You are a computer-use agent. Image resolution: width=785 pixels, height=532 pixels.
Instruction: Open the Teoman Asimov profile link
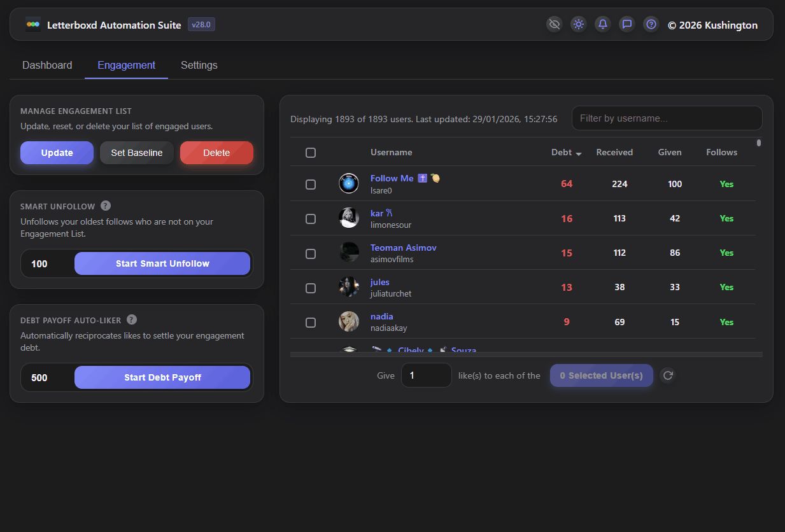404,248
